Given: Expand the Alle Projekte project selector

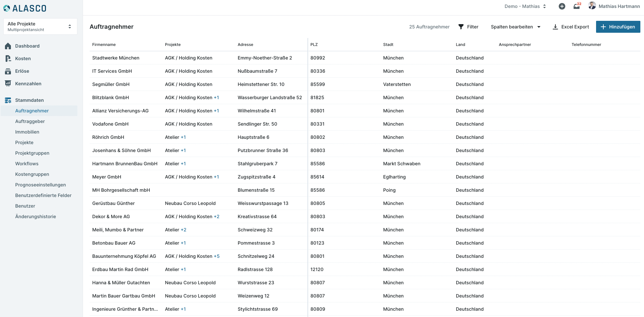Looking at the screenshot, I should 40,26.
